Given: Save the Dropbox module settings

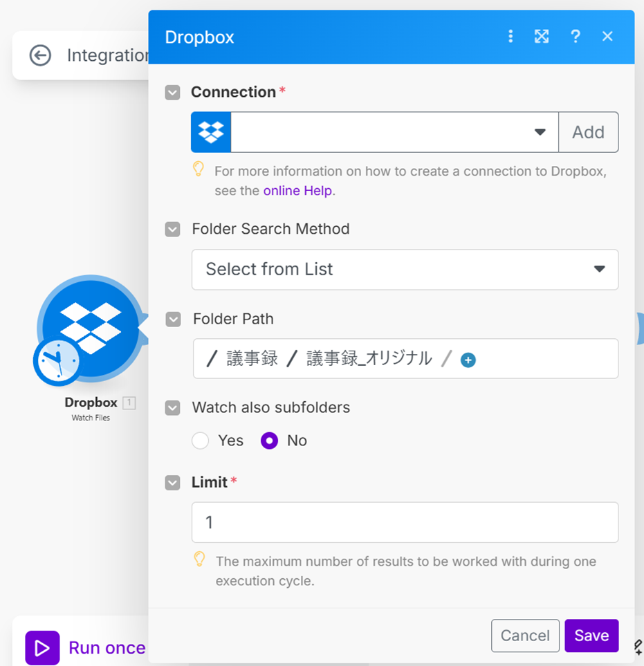Looking at the screenshot, I should (x=591, y=636).
